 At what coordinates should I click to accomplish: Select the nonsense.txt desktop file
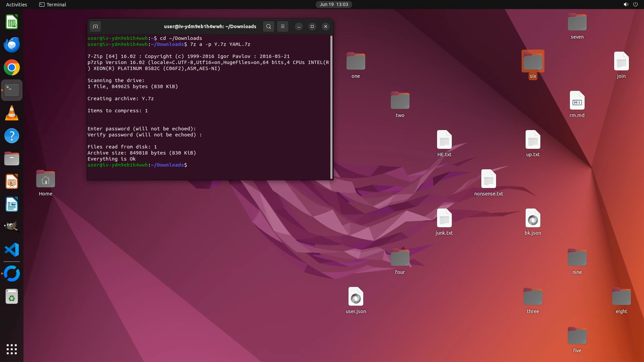coord(488,179)
